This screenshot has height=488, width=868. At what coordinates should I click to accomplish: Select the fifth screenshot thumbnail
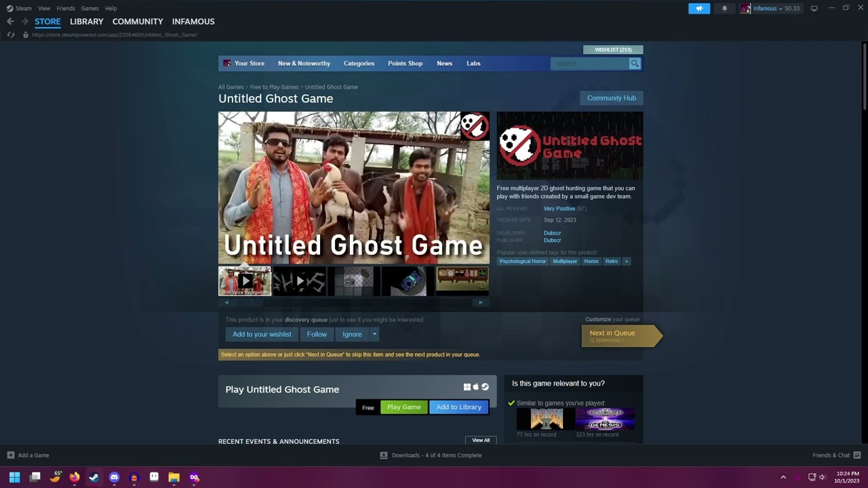point(462,281)
